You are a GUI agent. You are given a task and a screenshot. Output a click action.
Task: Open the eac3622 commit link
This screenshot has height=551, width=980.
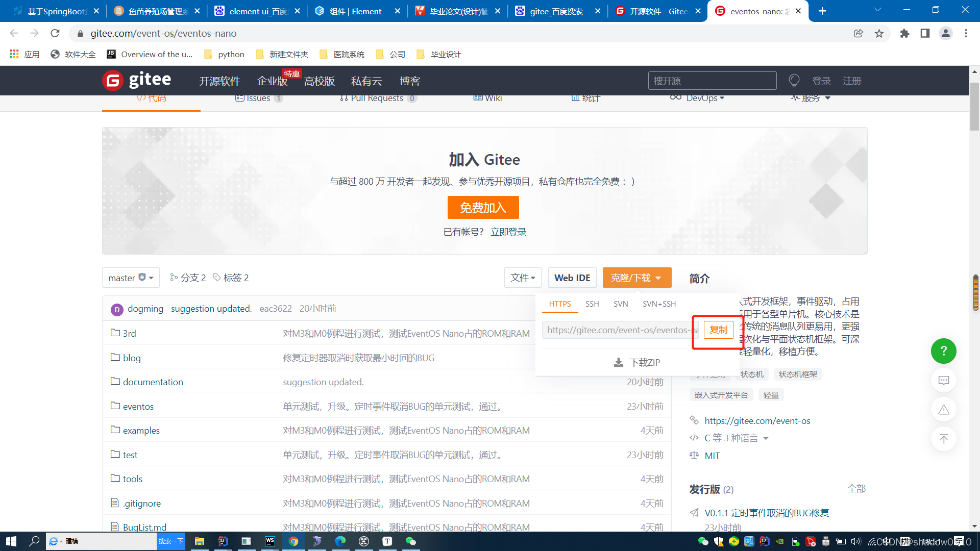pos(276,309)
